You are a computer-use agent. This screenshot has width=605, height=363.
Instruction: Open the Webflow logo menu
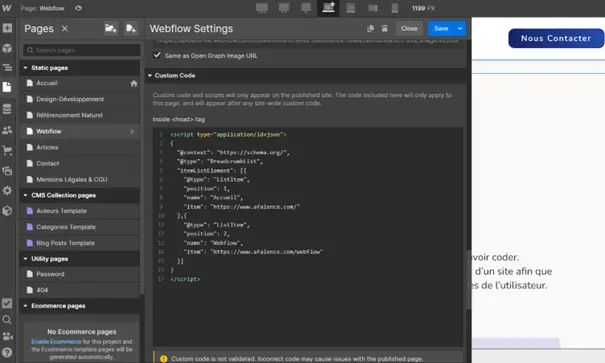(7, 8)
